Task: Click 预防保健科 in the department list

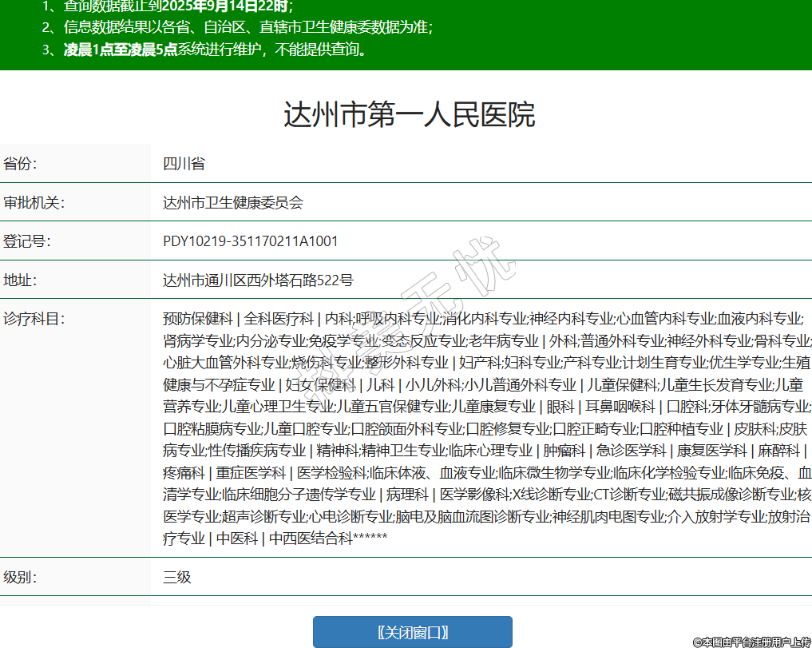Action: tap(197, 318)
